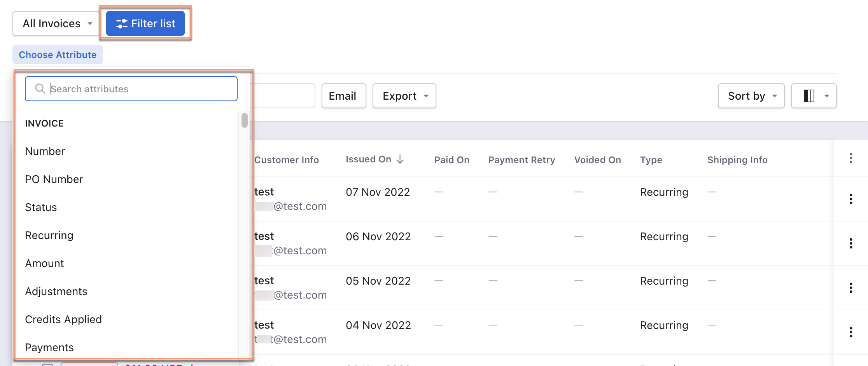Click the Issued On sort arrow

coord(400,159)
